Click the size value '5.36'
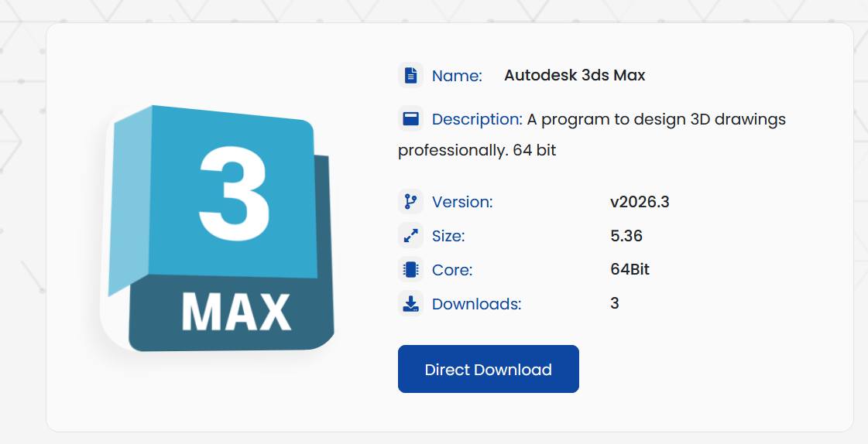The width and height of the screenshot is (868, 444). pos(626,236)
